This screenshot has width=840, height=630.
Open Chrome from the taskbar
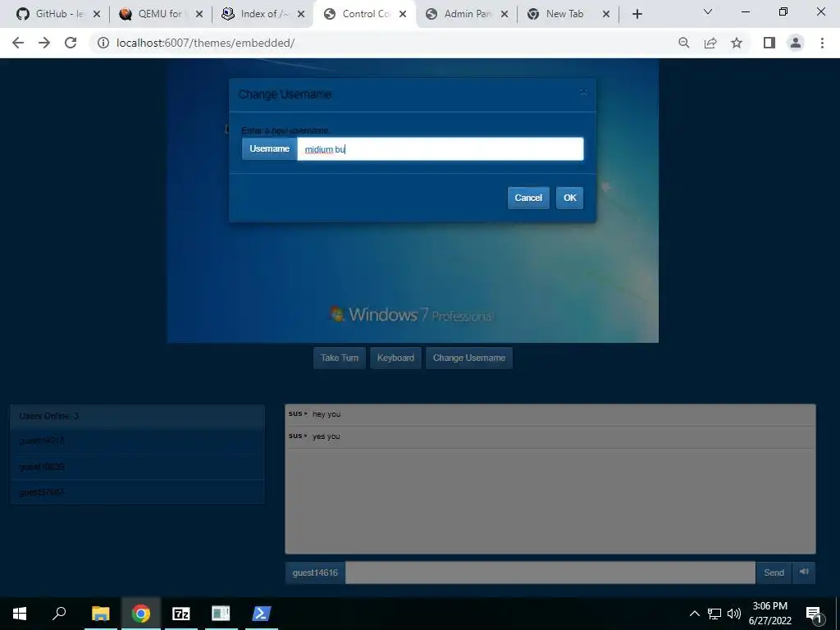(141, 614)
